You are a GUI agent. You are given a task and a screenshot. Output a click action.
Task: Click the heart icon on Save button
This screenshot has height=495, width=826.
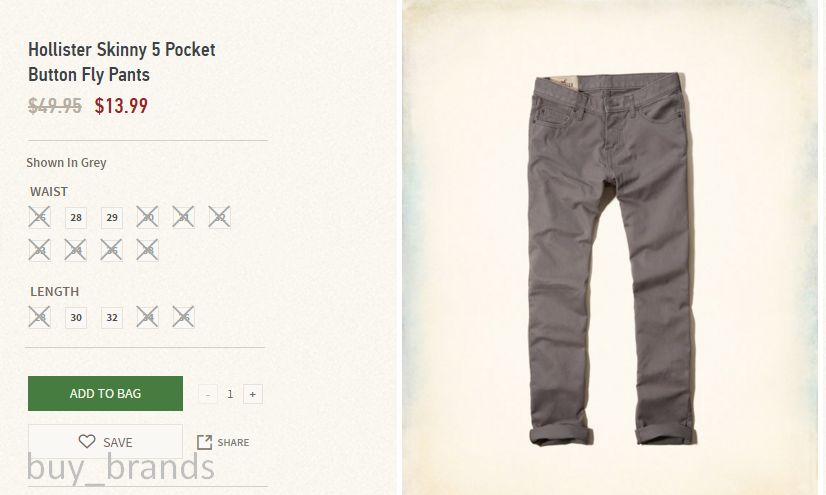(x=87, y=441)
